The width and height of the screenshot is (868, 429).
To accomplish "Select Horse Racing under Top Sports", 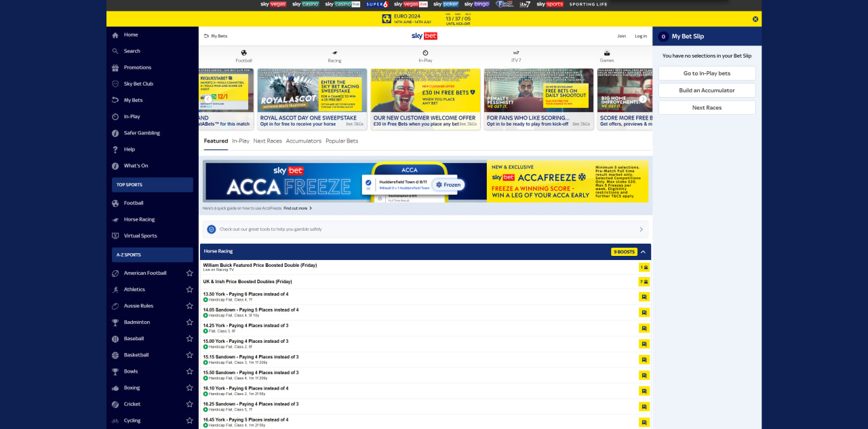I will click(x=140, y=219).
